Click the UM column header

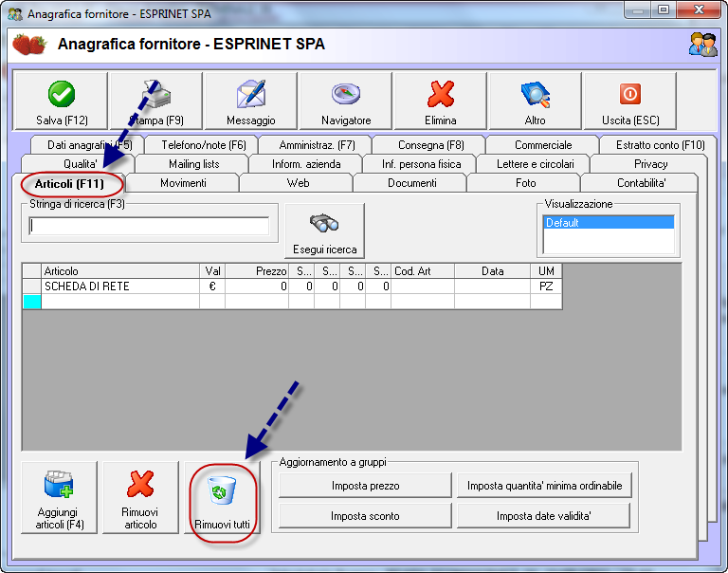click(546, 271)
